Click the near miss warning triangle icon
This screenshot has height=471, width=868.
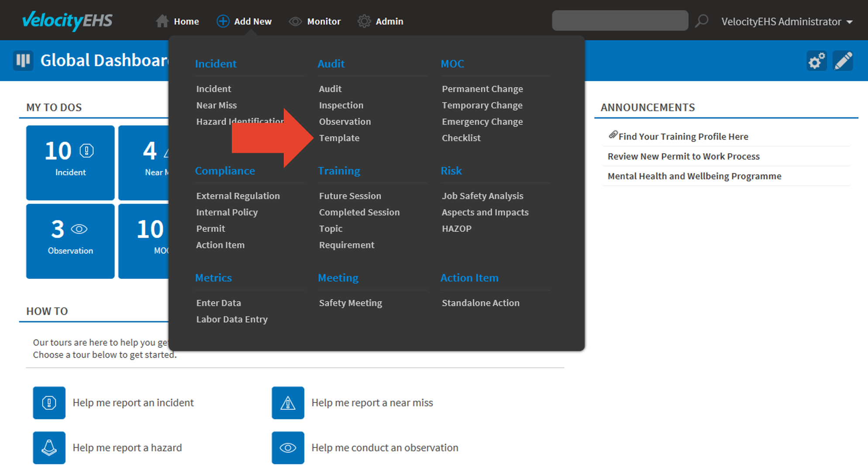tap(288, 402)
